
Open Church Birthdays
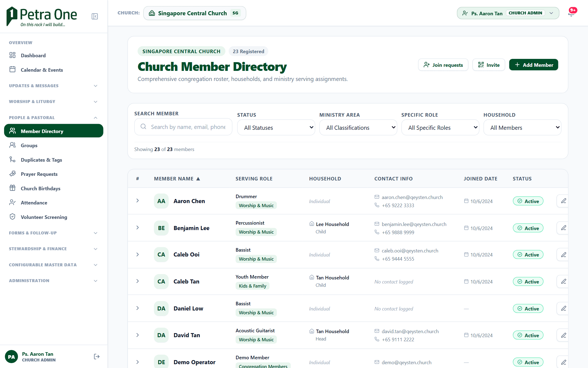pos(54,188)
